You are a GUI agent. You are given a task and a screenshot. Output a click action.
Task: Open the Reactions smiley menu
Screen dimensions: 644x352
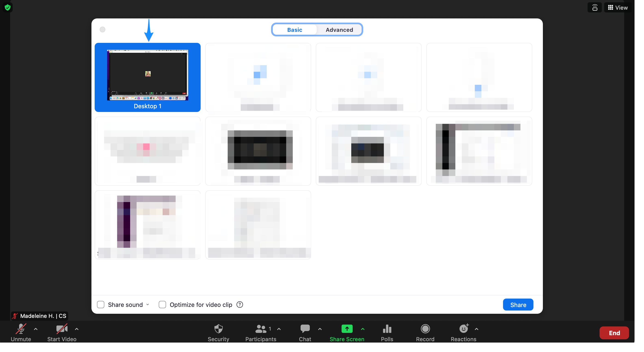(x=463, y=329)
